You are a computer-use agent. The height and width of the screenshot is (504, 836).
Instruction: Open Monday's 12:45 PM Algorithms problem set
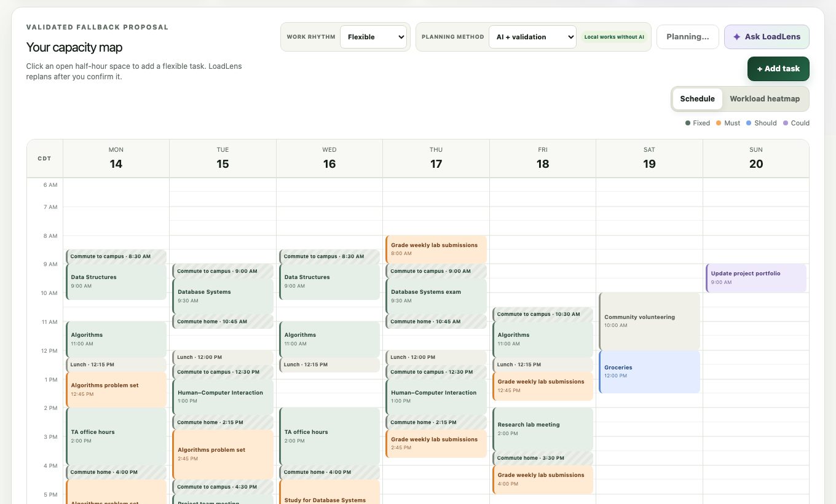116,390
